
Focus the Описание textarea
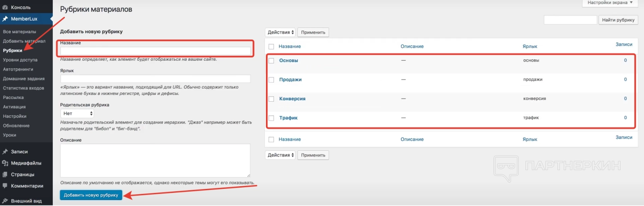coord(155,161)
